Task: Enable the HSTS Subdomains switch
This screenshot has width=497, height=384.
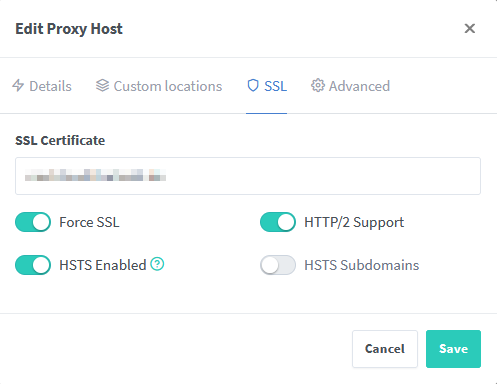Action: 278,265
